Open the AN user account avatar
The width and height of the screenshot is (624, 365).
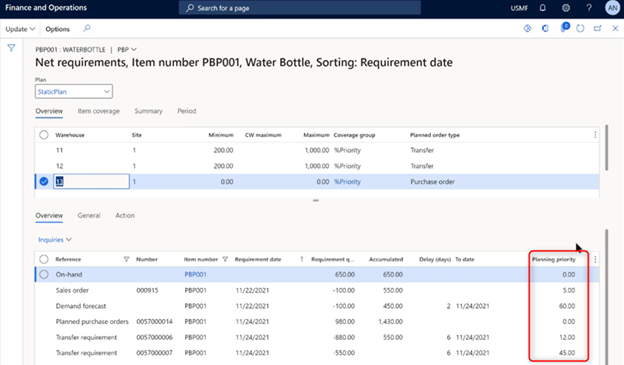point(612,8)
